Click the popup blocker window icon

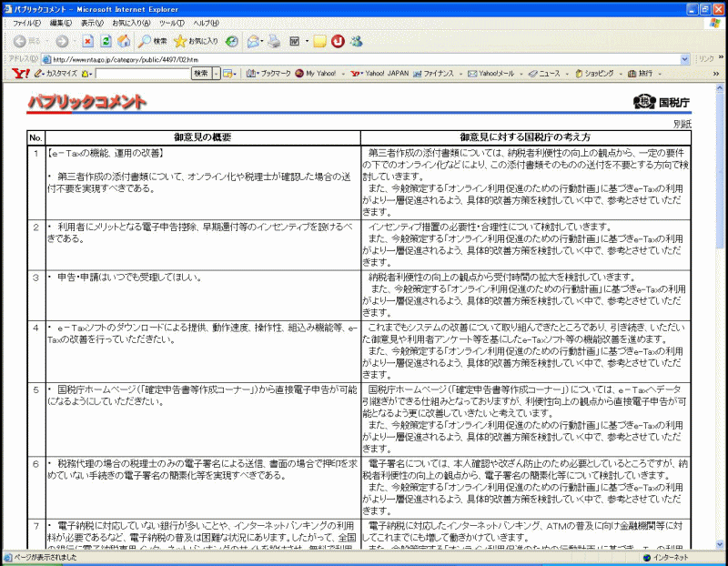point(227,74)
